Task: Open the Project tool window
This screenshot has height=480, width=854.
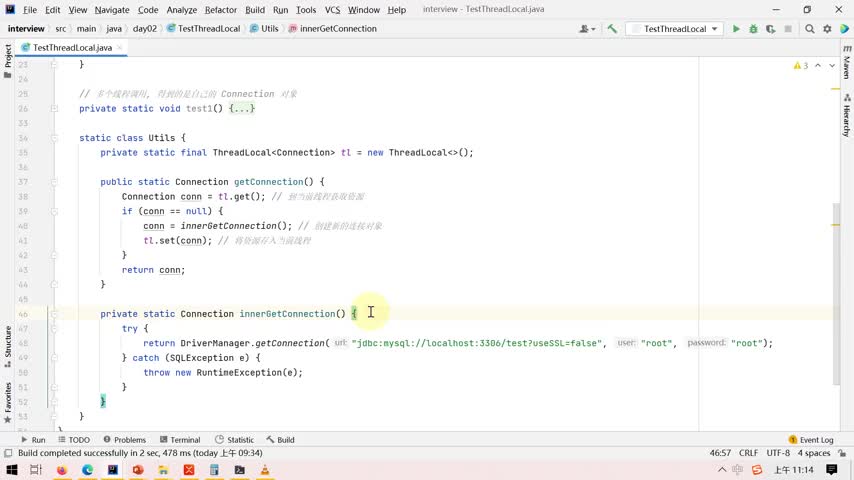Action: (x=8, y=60)
